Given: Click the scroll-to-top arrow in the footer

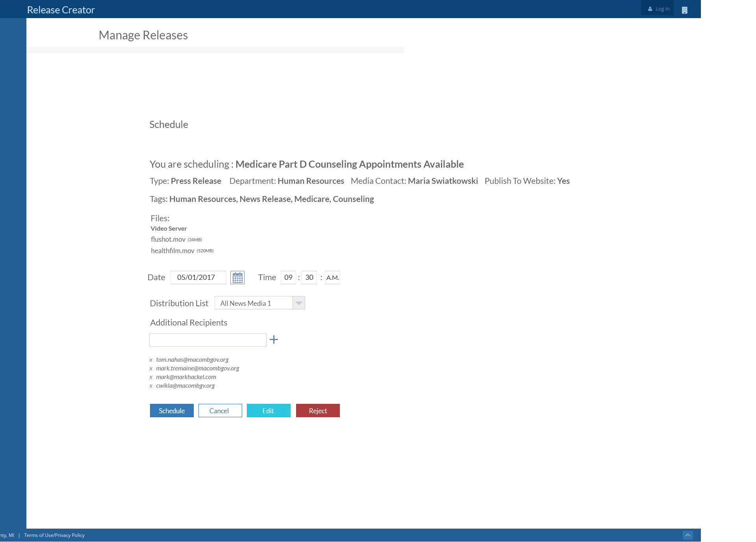Looking at the screenshot, I should pos(687,535).
